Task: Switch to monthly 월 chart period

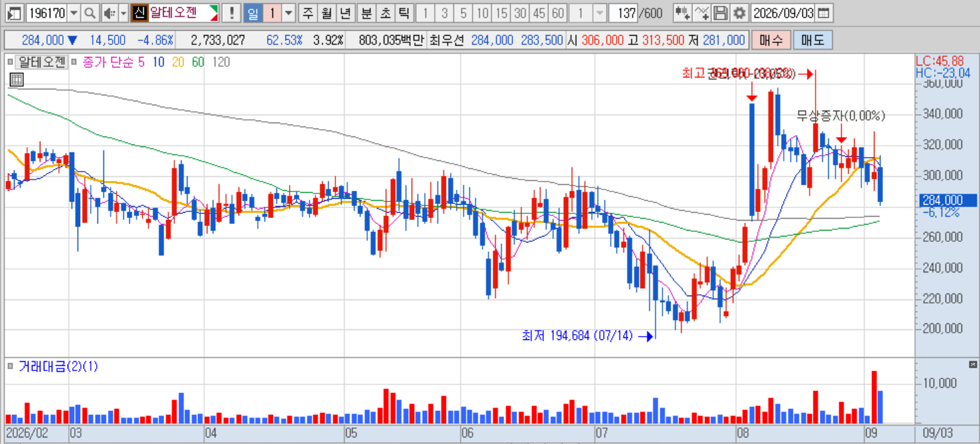Action: [327, 13]
